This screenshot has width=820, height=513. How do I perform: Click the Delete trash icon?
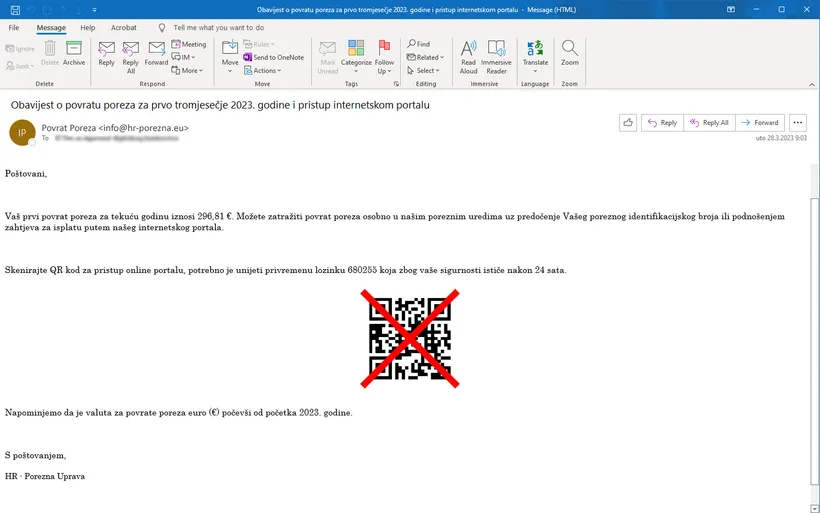click(x=50, y=48)
